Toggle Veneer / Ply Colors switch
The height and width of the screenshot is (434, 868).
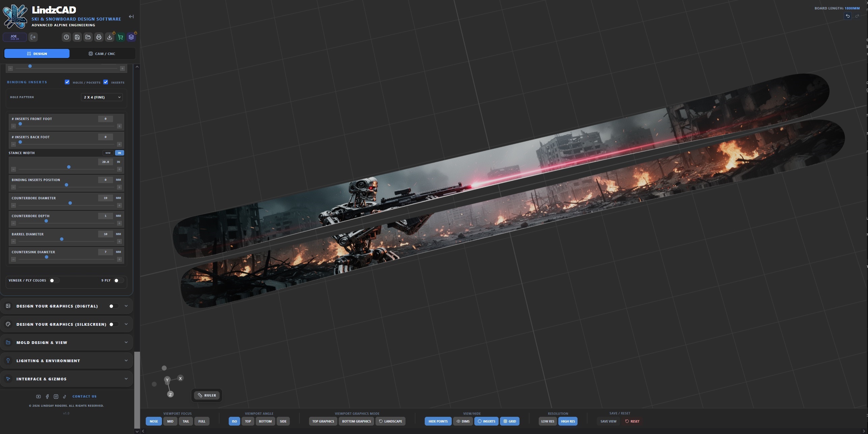tap(54, 281)
